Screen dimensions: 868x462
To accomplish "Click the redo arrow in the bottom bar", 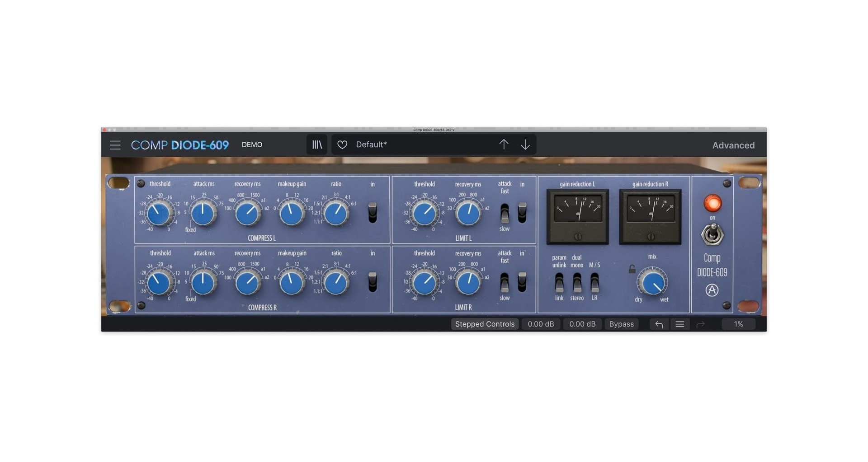I will click(x=701, y=324).
